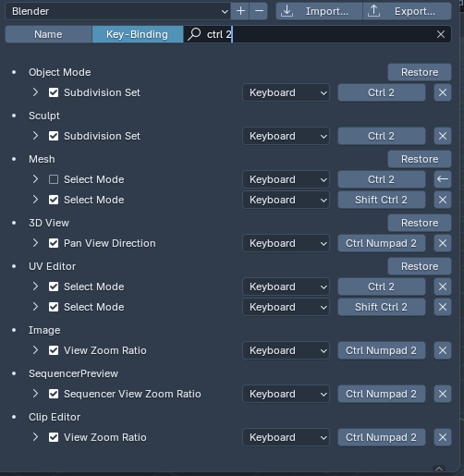Uncheck Mesh Select Mode Shift Ctrl 2 checkbox
The image size is (464, 476).
(x=54, y=200)
